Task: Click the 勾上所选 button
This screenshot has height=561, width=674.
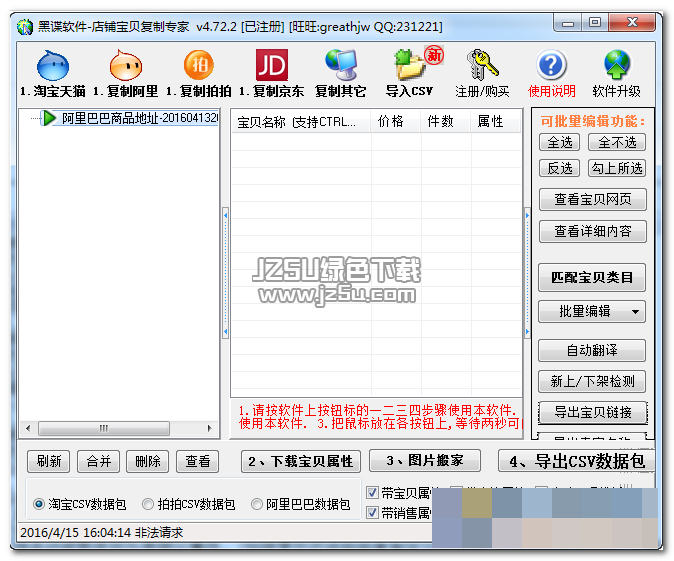Action: [617, 168]
